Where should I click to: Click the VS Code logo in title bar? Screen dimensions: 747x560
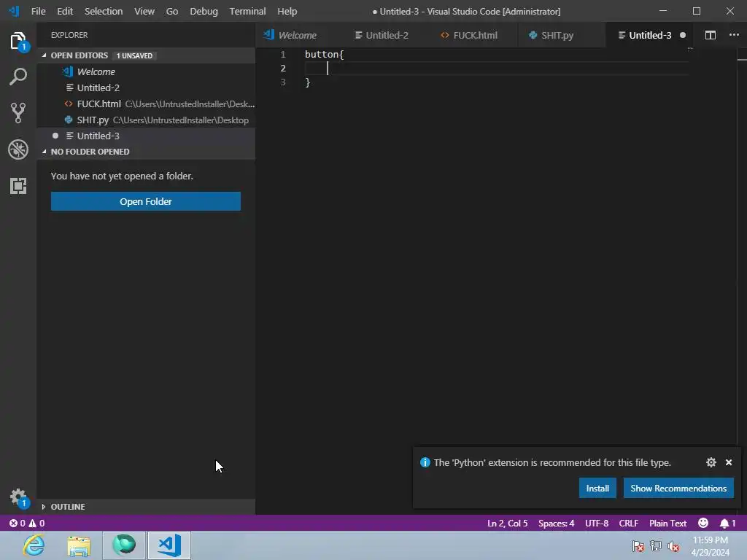click(x=15, y=11)
